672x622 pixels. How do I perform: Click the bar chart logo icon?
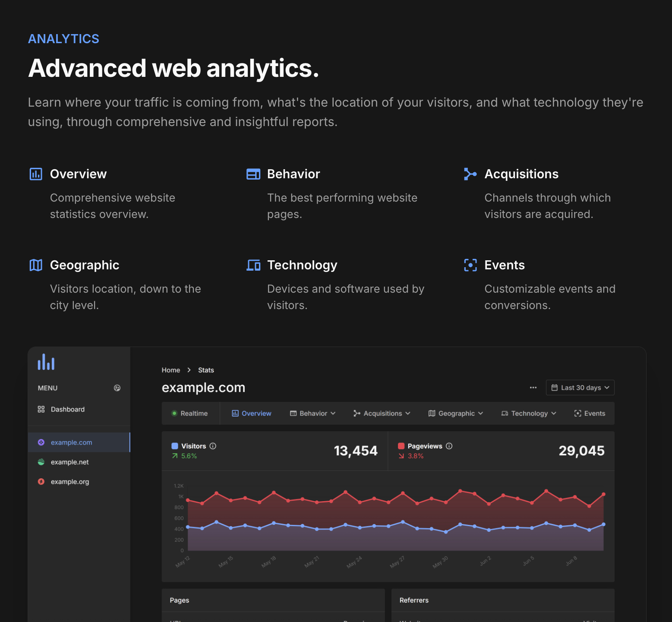[x=46, y=362]
